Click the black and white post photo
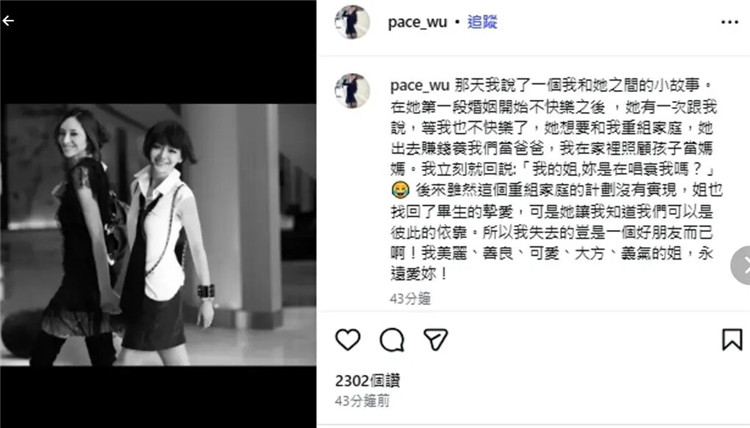 (158, 235)
